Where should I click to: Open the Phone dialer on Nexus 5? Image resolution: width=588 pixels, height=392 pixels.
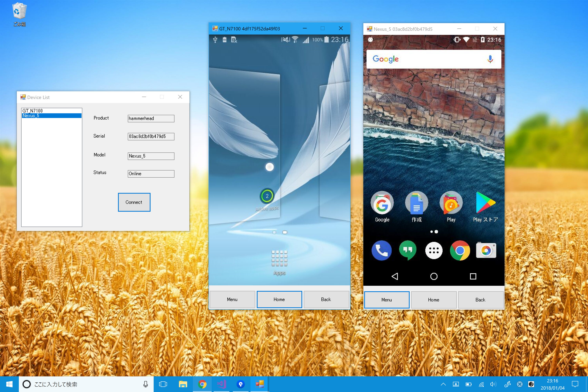point(381,250)
